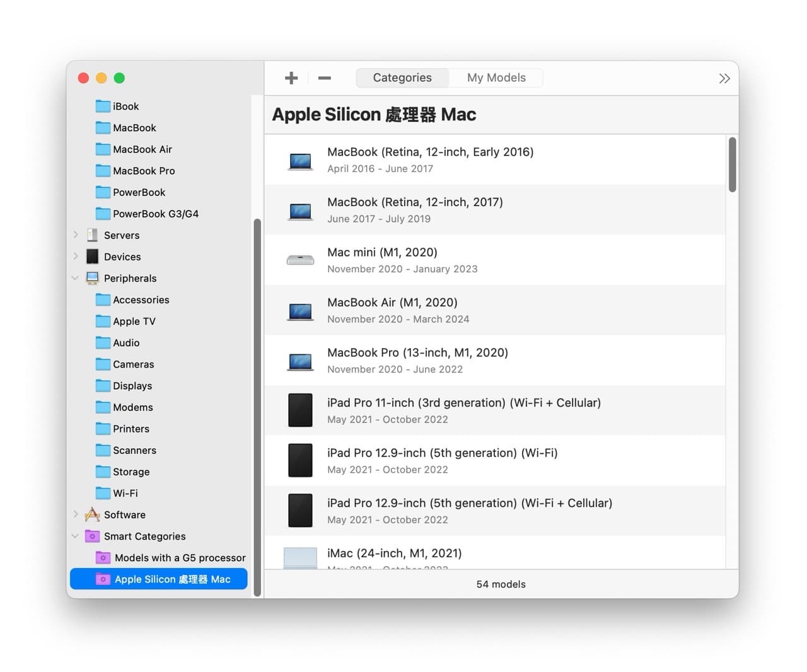Switch to the Categories tab
Image resolution: width=807 pixels, height=672 pixels.
[x=402, y=78]
